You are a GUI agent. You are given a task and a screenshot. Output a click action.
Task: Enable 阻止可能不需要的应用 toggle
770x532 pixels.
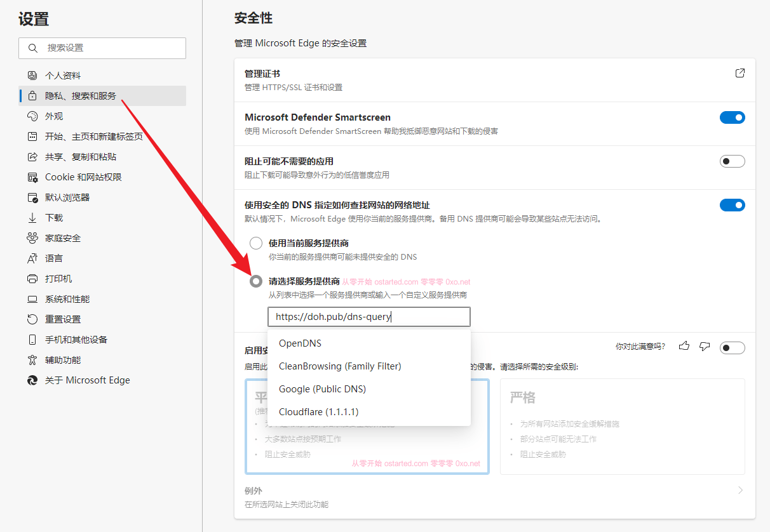(x=733, y=161)
